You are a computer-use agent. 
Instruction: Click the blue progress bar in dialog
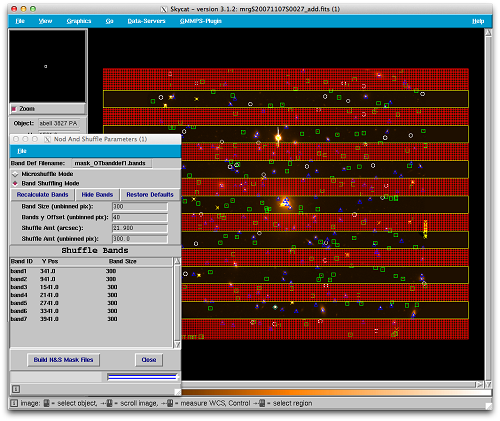click(x=143, y=377)
